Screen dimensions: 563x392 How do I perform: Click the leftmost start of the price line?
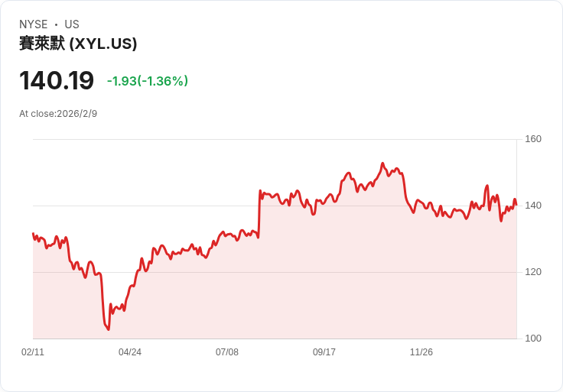coord(33,234)
